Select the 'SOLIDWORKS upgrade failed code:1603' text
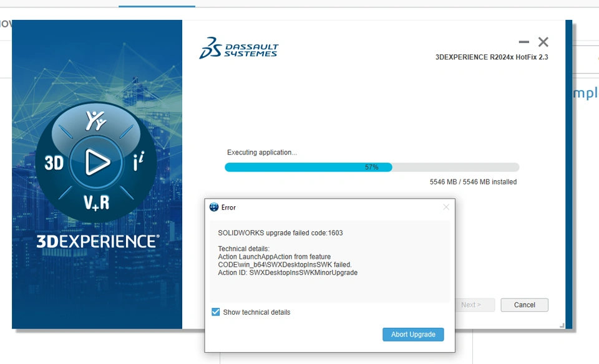The image size is (599, 364). pyautogui.click(x=280, y=232)
